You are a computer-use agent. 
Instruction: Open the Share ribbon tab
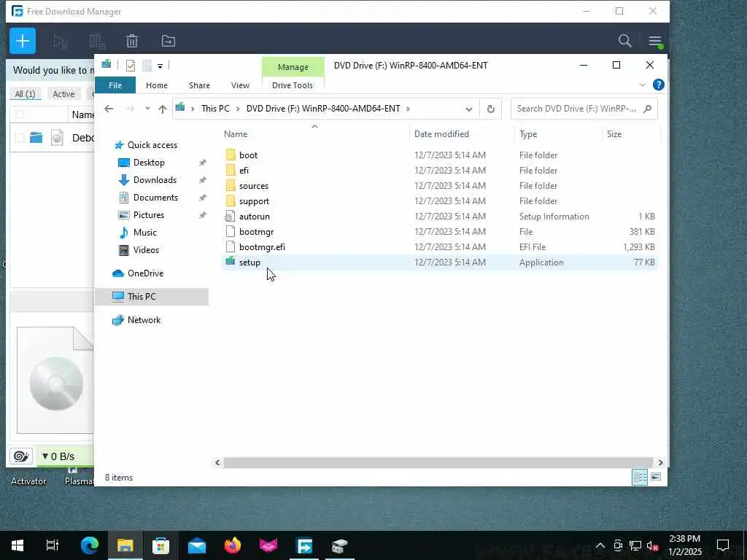tap(199, 85)
